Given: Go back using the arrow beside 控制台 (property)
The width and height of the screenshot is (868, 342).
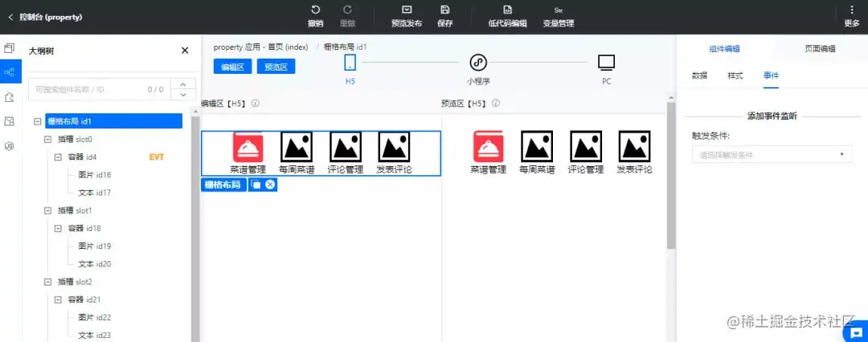Looking at the screenshot, I should pyautogui.click(x=10, y=17).
